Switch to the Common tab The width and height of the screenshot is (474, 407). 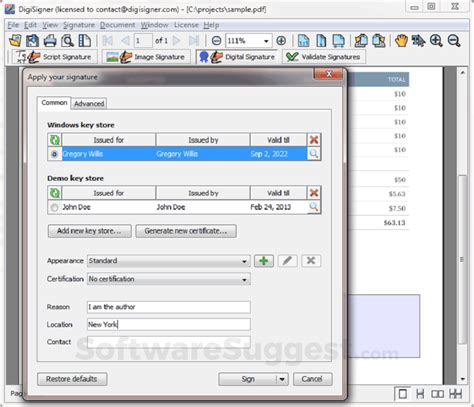pyautogui.click(x=54, y=103)
